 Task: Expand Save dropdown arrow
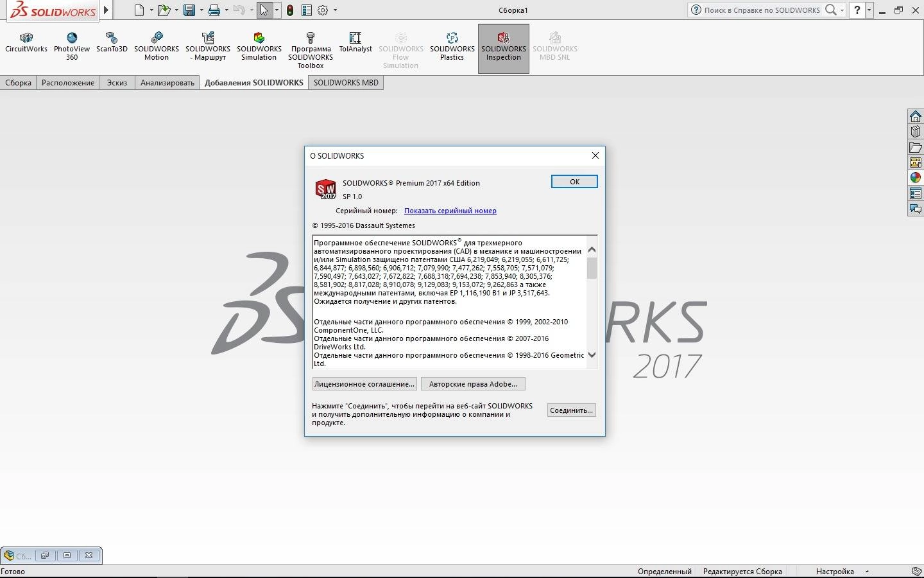click(201, 10)
